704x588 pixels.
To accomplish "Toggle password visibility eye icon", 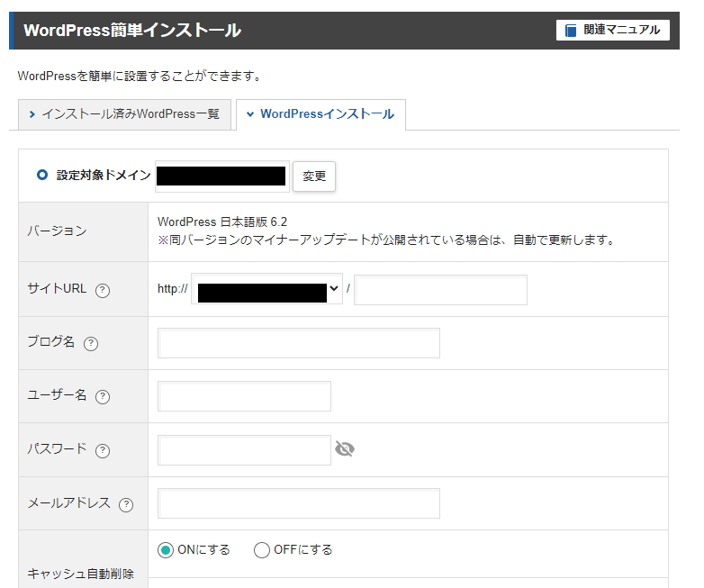I will coord(345,448).
